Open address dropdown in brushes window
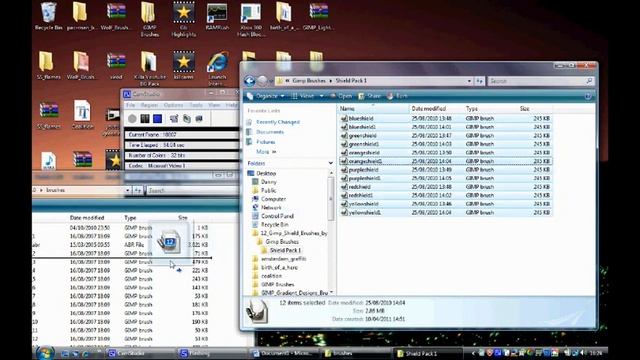This screenshot has height=360, width=640. (x=128, y=190)
